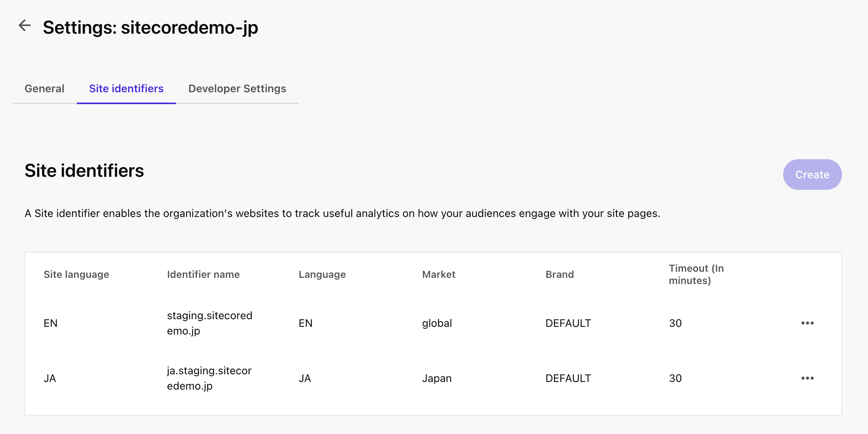Click the global market cell

437,323
